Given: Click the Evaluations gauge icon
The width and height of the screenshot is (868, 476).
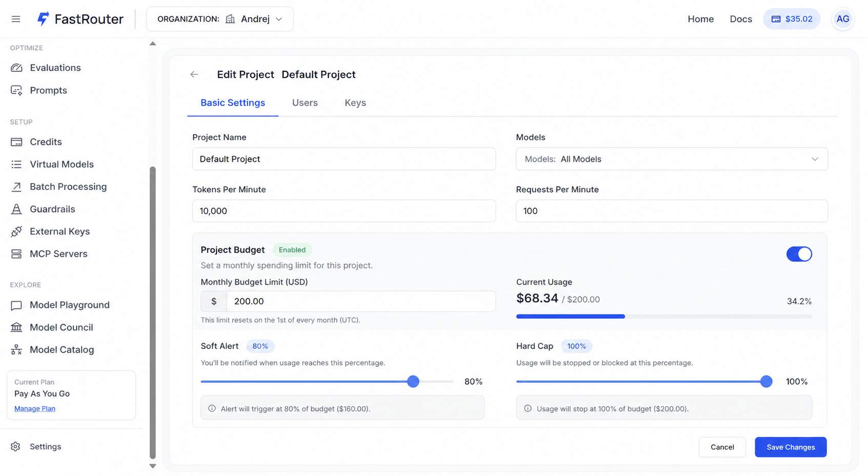Looking at the screenshot, I should pos(16,68).
